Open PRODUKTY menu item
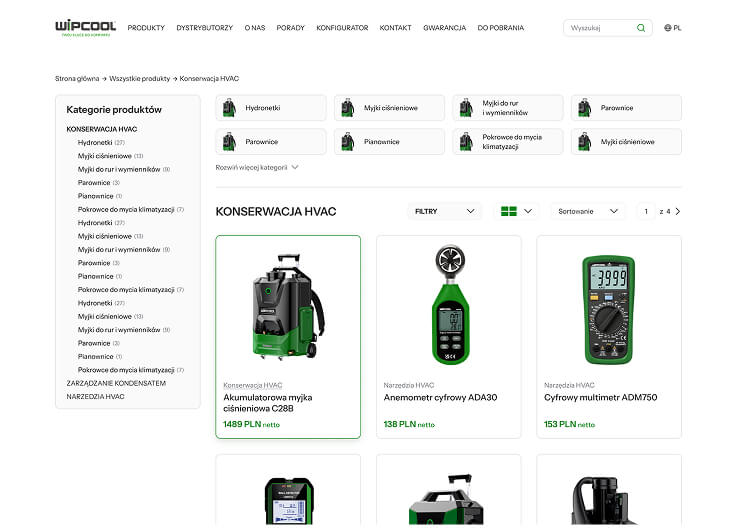The image size is (737, 529). (146, 28)
